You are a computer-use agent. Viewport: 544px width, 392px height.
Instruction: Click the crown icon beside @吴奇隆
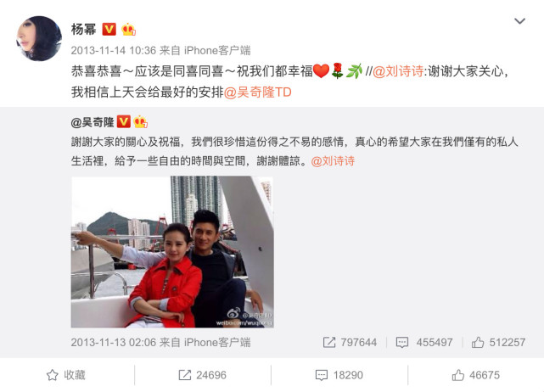(140, 122)
